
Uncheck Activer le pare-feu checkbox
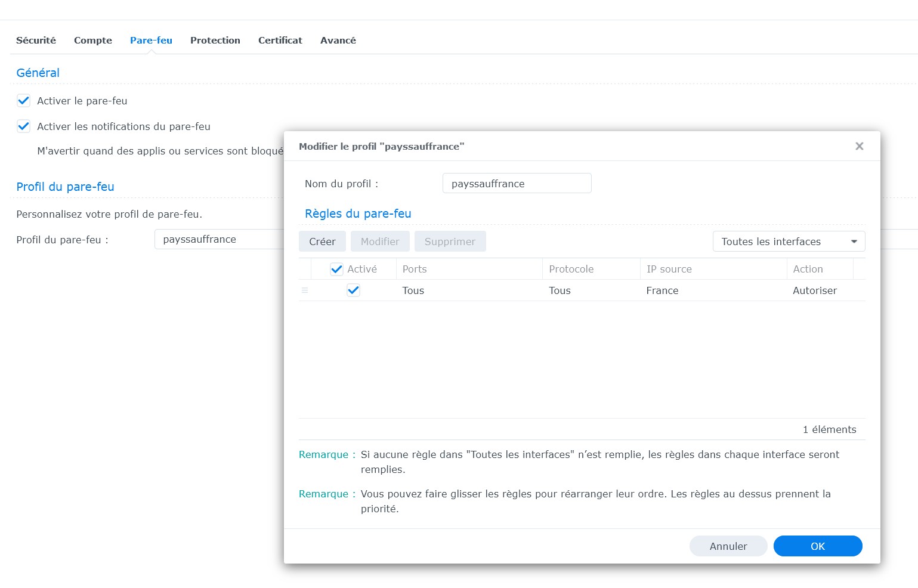coord(24,101)
